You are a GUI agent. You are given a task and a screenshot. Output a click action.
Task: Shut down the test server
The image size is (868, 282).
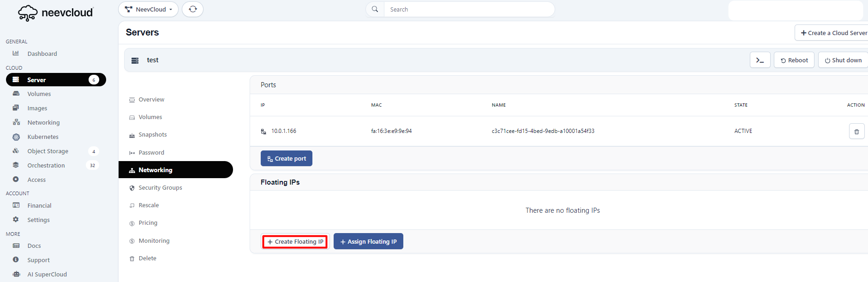pyautogui.click(x=843, y=60)
